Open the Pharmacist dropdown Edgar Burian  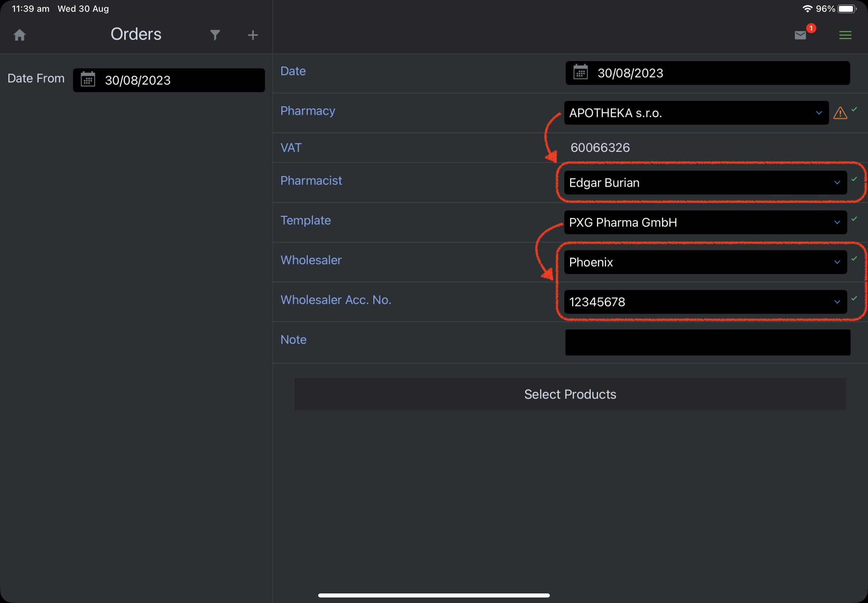705,182
